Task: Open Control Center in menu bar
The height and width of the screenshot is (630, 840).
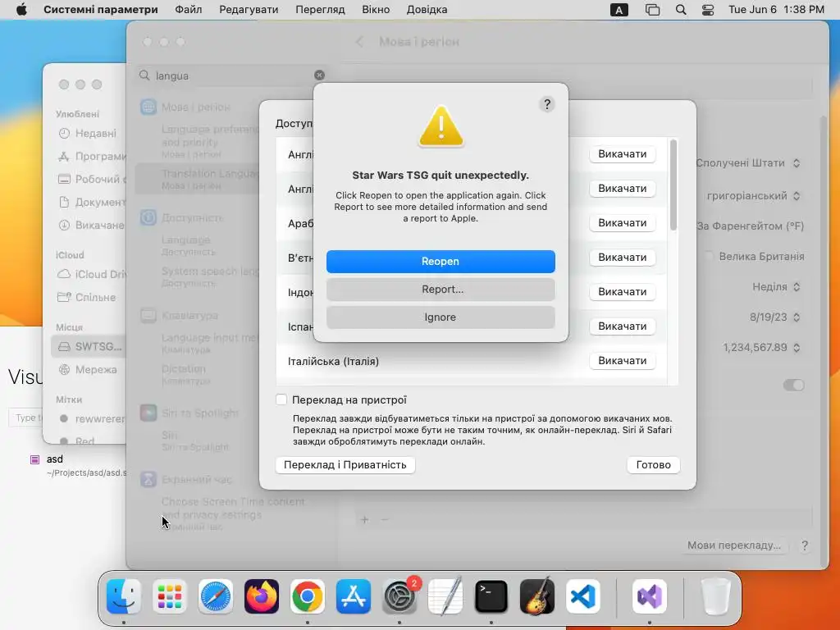Action: [x=708, y=10]
